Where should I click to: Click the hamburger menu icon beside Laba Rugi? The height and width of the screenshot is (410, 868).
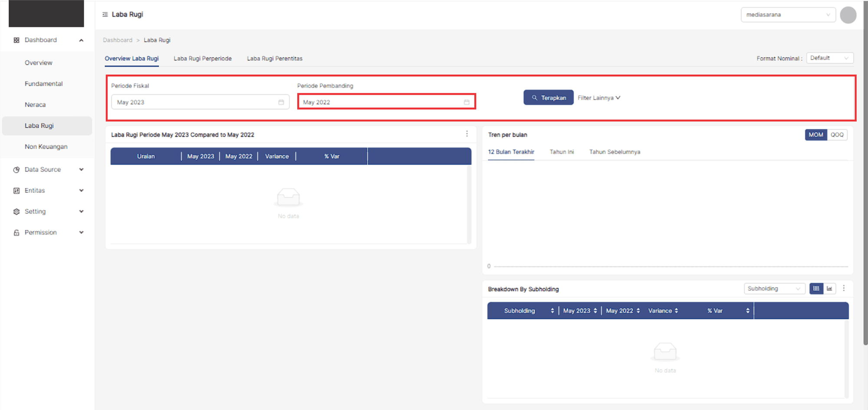[x=105, y=14]
